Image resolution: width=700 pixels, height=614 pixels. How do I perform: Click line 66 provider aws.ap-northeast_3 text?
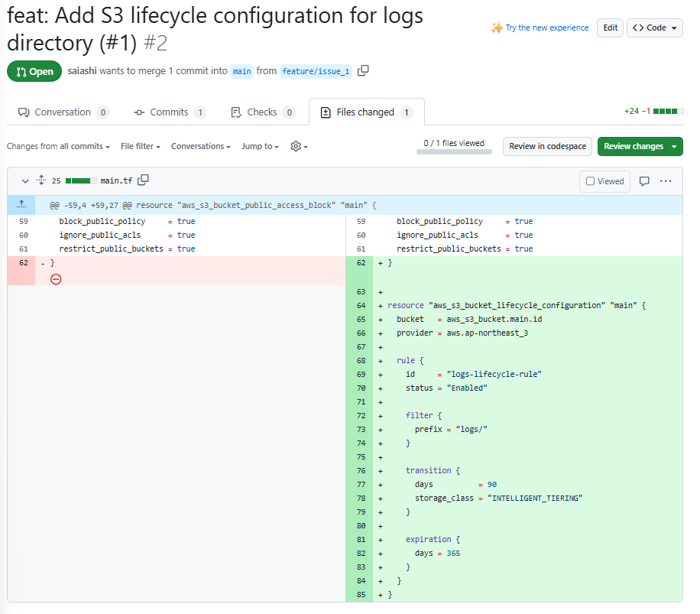click(462, 333)
